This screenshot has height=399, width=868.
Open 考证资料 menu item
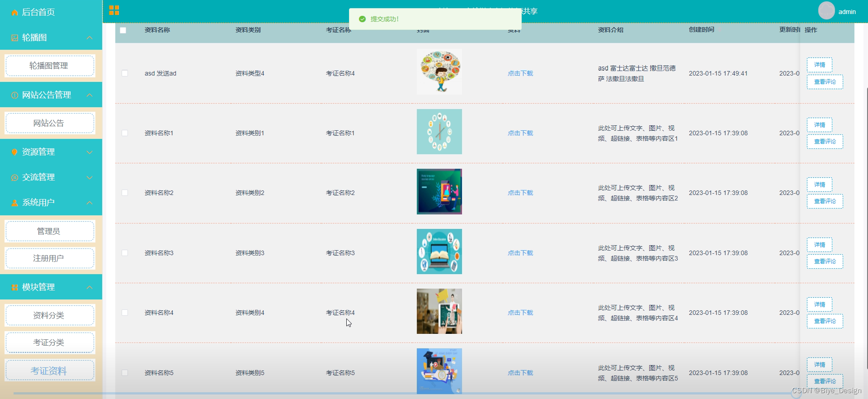[50, 370]
